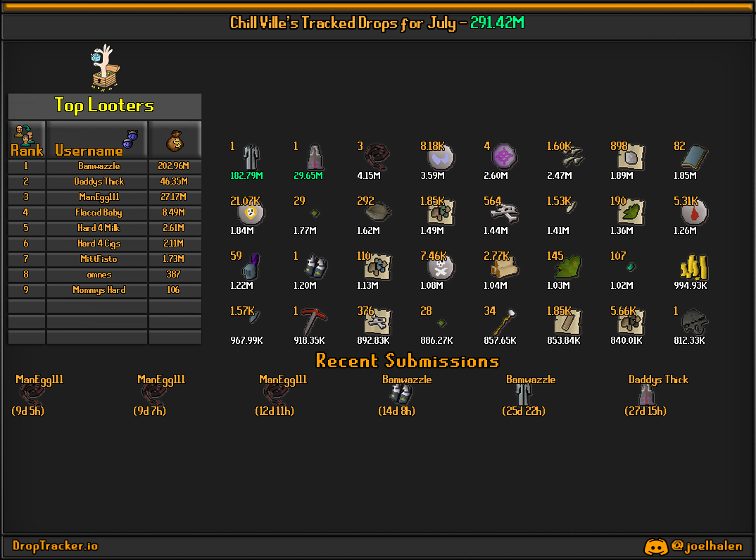
Task: Click the purple potion gauntlet icon worth 1.22M
Action: (251, 267)
